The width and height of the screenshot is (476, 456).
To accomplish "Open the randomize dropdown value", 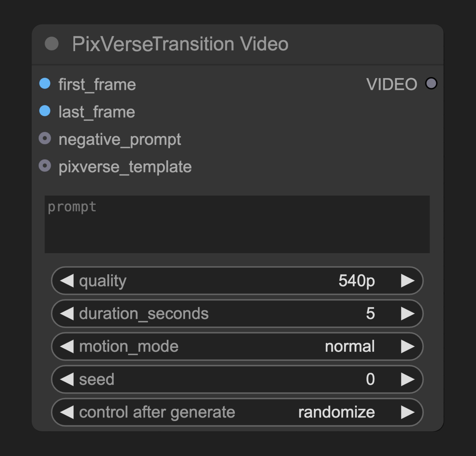I will tap(337, 412).
